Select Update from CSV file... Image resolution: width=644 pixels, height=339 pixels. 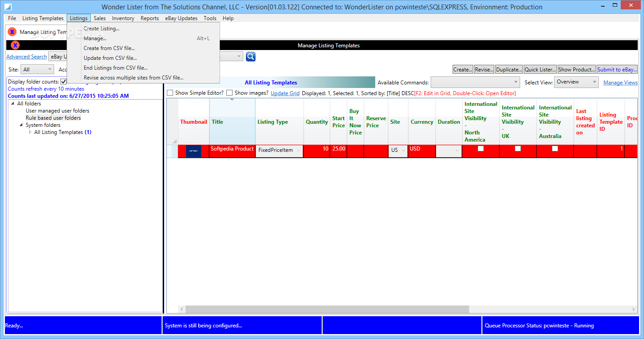[143, 58]
